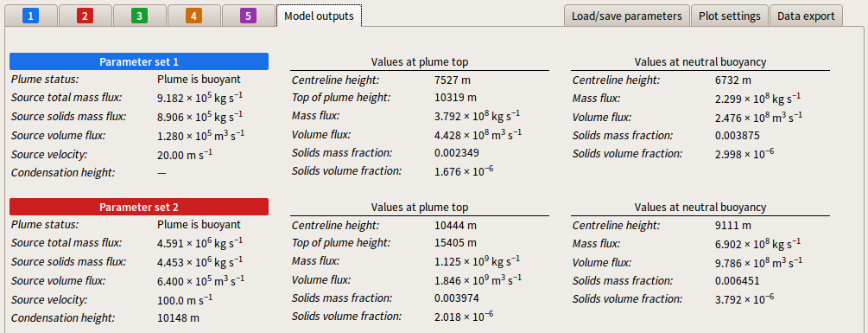Click set 2 Source velocity 100.0 value

(x=185, y=300)
